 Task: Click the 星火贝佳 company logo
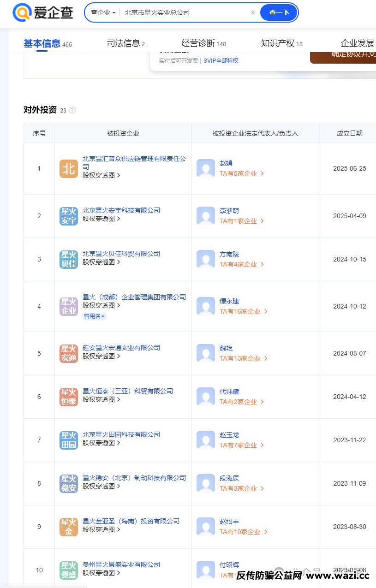point(69,259)
